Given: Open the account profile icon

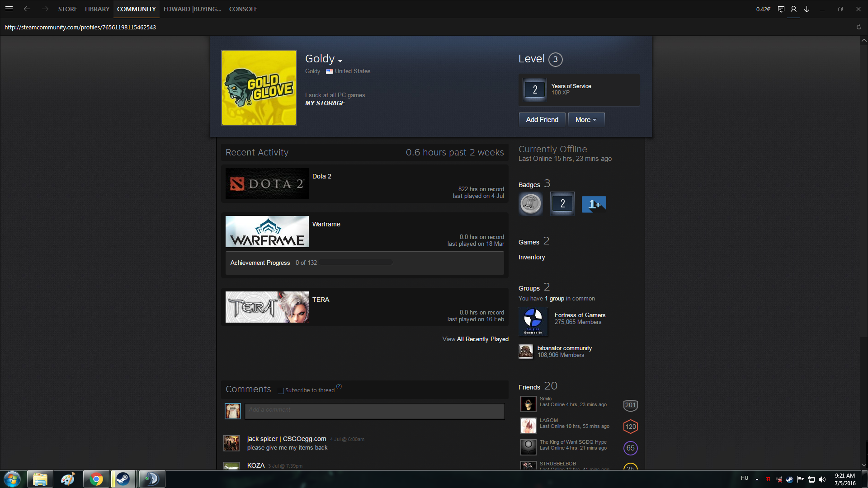Looking at the screenshot, I should [x=793, y=9].
